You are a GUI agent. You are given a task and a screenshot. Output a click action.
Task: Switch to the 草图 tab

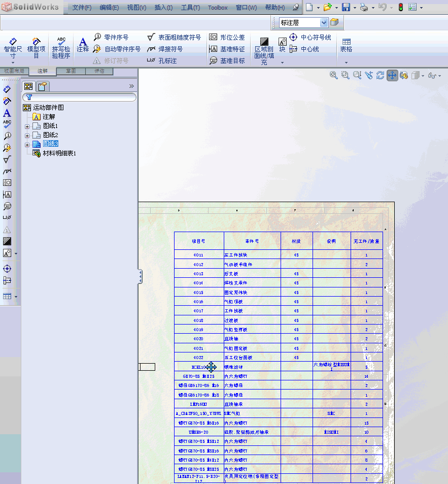coord(71,71)
